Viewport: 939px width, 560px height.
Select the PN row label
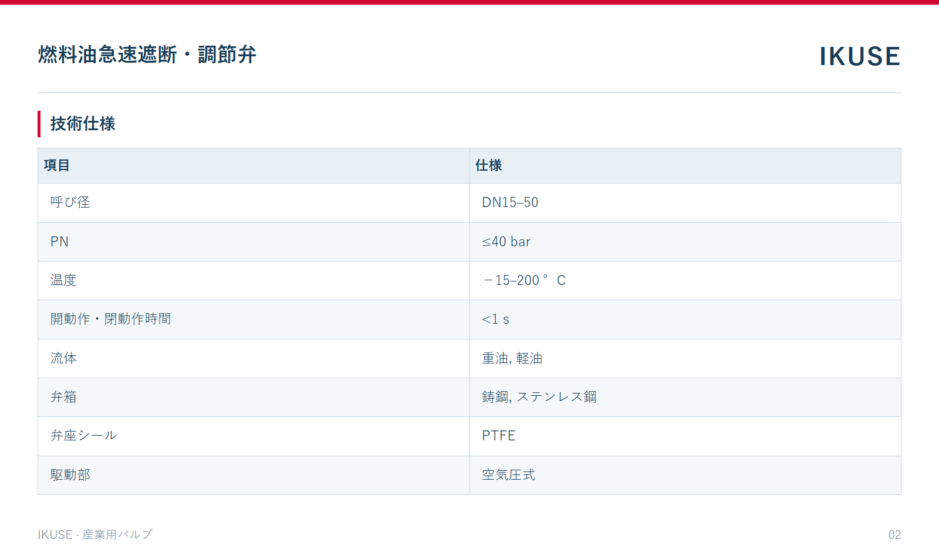pos(59,242)
